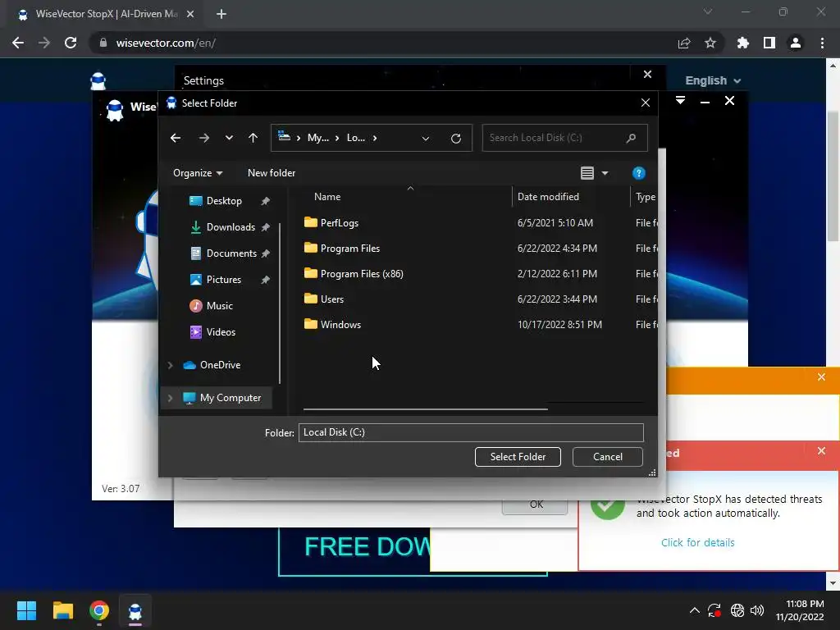Share this page icon in Chrome

(684, 43)
